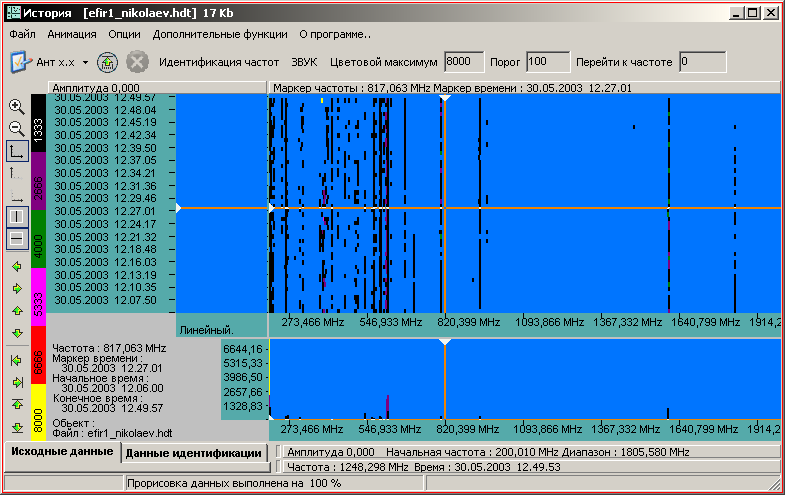
Task: Toggle the both-axes scaling tool
Action: [x=17, y=151]
